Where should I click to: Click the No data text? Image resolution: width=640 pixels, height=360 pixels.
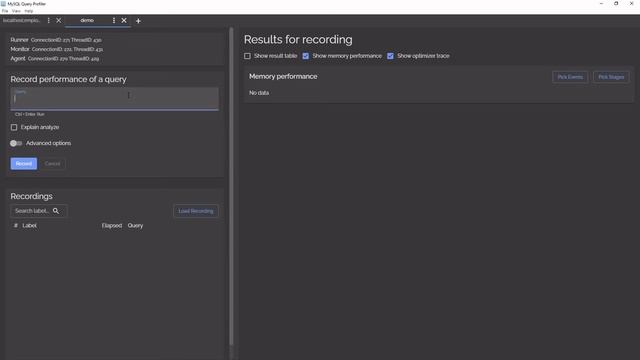pyautogui.click(x=259, y=93)
